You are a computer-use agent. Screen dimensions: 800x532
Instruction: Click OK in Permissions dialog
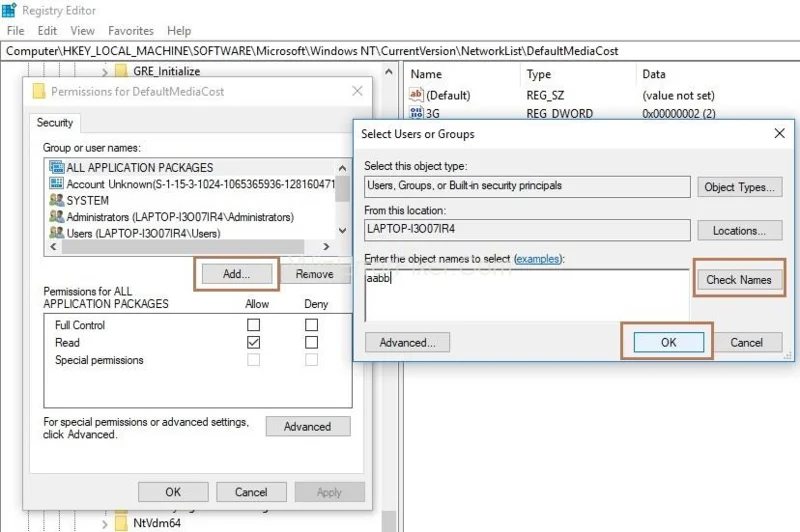173,492
